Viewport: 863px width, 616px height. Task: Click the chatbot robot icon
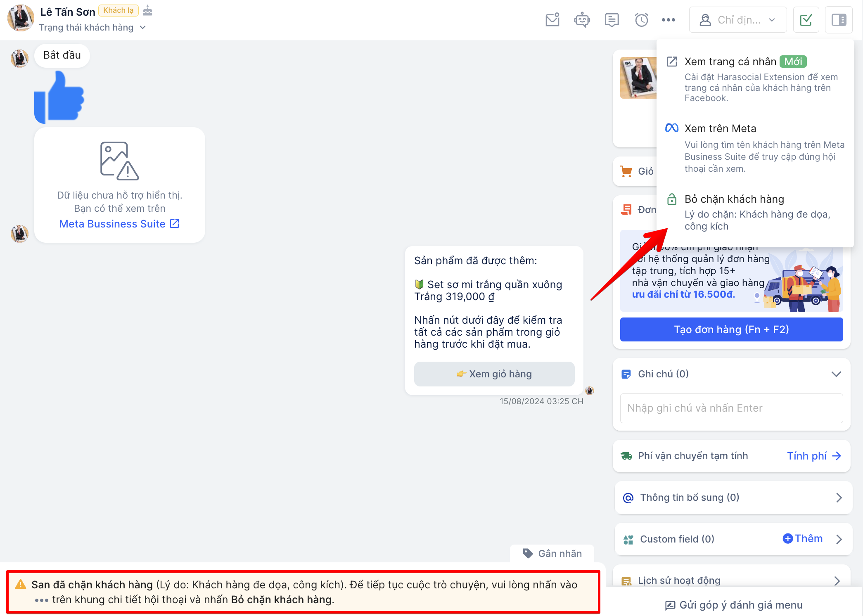(582, 20)
